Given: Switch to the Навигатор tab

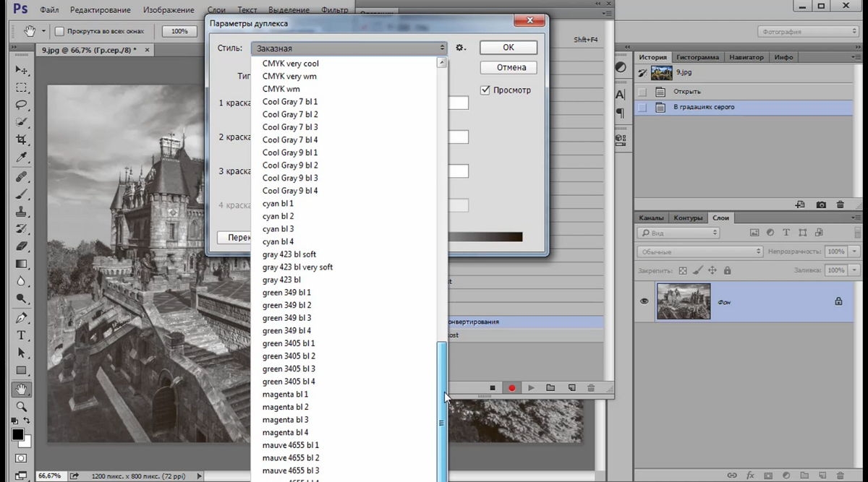Looking at the screenshot, I should pos(746,57).
